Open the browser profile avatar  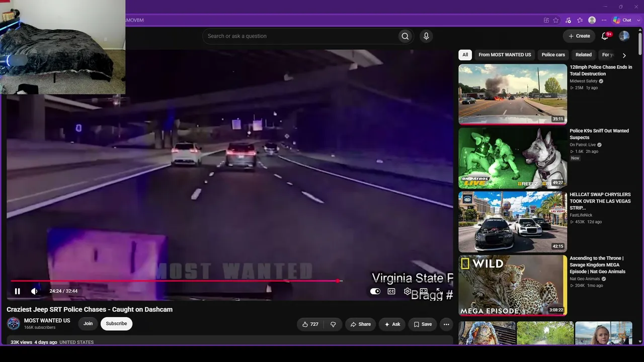tap(592, 20)
